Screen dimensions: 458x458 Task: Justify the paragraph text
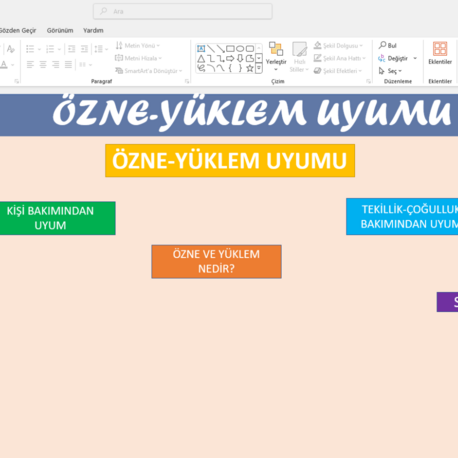click(68, 64)
